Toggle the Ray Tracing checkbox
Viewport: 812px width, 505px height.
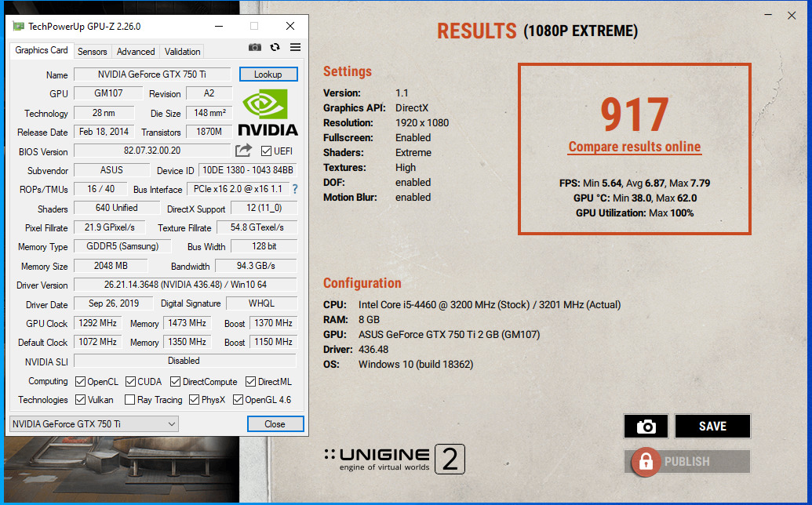pos(130,400)
